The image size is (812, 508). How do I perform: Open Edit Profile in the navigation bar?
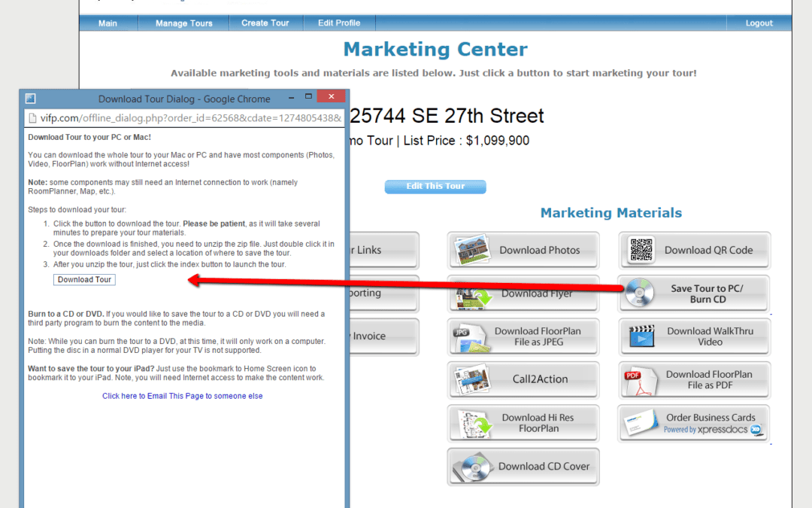[338, 23]
